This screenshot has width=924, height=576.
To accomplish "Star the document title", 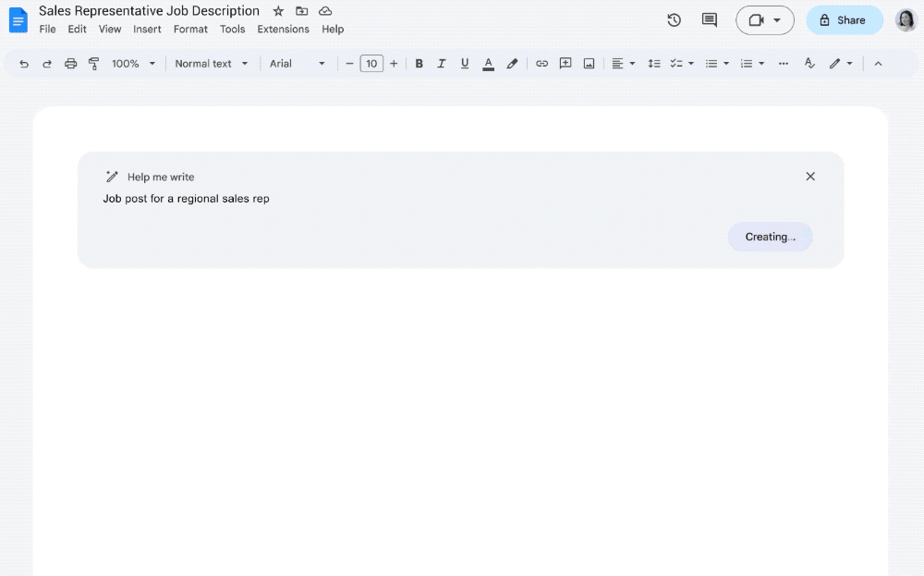I will point(278,11).
